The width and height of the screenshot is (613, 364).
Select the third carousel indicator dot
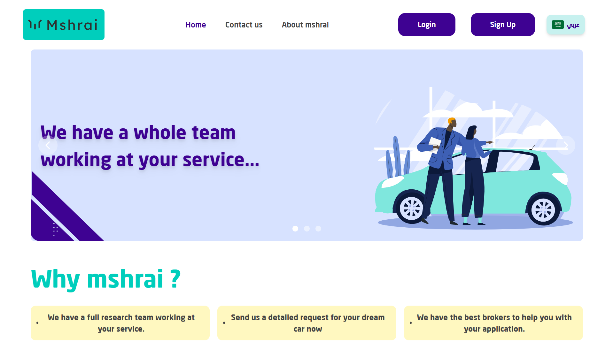click(x=318, y=229)
